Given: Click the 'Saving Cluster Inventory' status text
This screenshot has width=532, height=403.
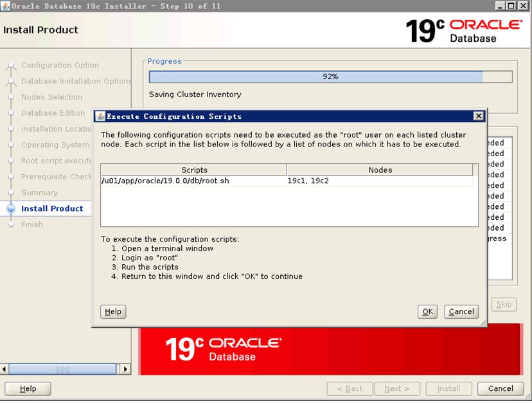Looking at the screenshot, I should (195, 94).
